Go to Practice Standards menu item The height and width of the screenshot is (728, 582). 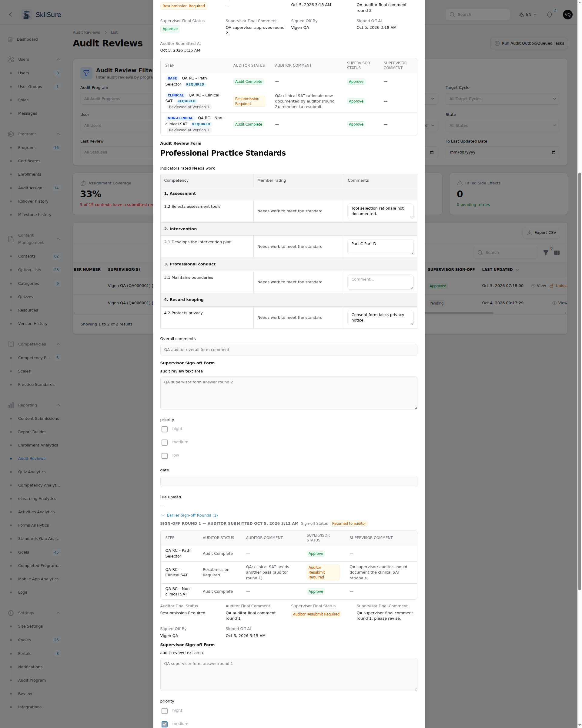36,385
